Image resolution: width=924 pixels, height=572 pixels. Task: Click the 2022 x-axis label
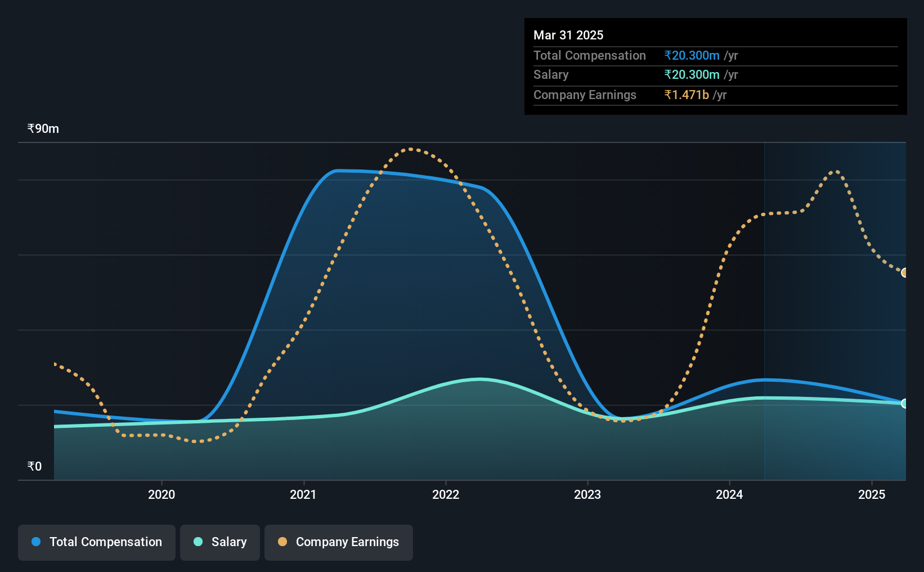point(446,494)
